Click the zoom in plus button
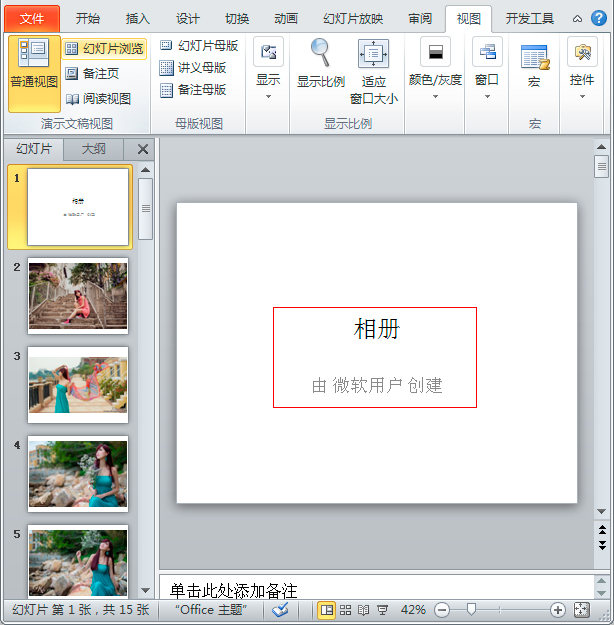Viewport: 614px width, 625px height. point(557,610)
